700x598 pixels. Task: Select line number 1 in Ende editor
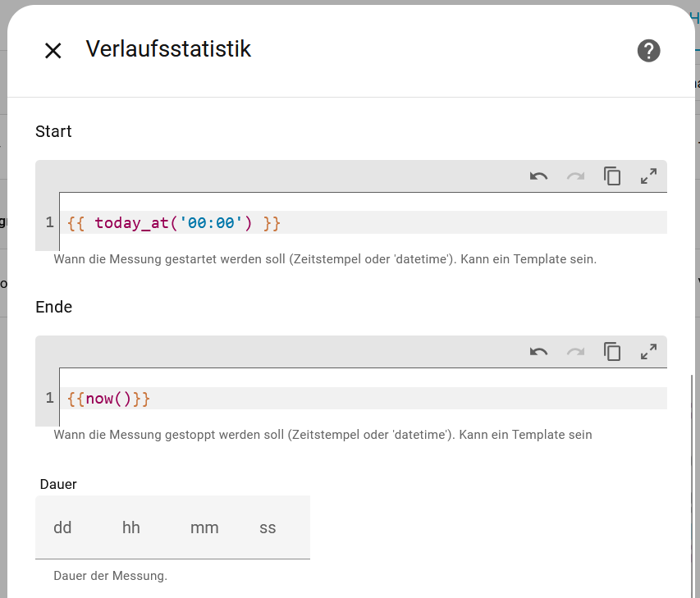[x=49, y=399]
